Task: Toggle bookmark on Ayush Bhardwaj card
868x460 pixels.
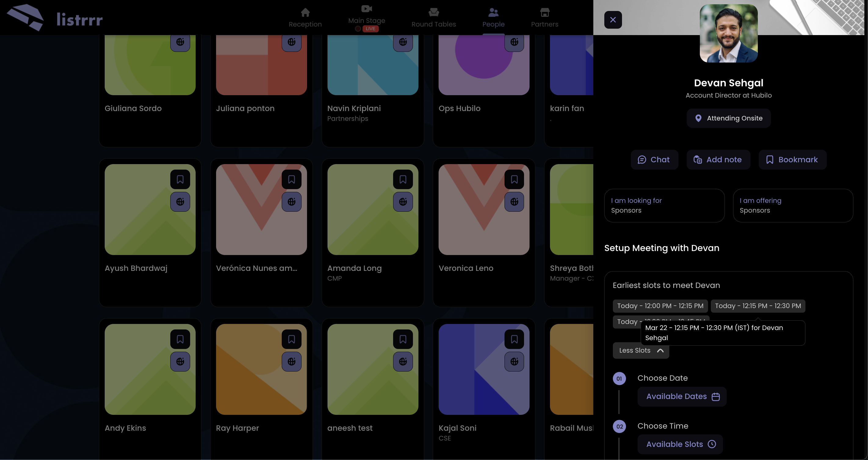Action: tap(180, 179)
